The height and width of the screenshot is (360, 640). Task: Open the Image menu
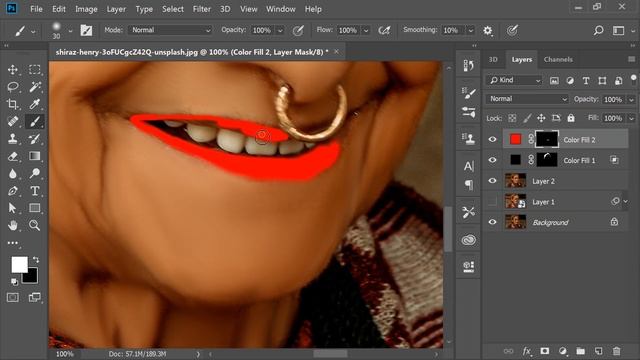tap(86, 9)
